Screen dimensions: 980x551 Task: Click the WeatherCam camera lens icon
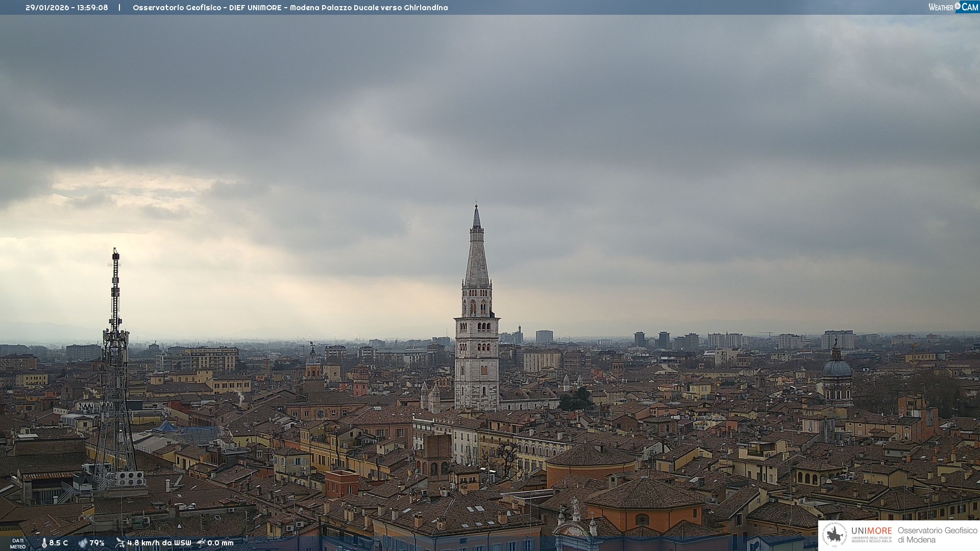[x=958, y=6]
